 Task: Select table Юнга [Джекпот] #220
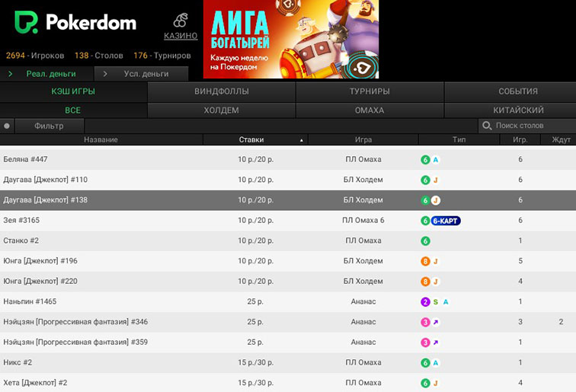click(x=288, y=281)
